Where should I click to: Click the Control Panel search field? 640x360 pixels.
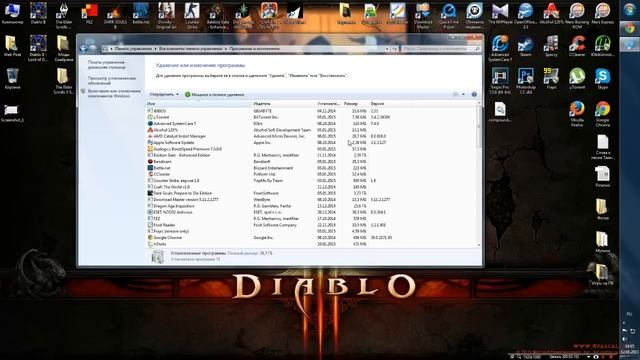441,49
